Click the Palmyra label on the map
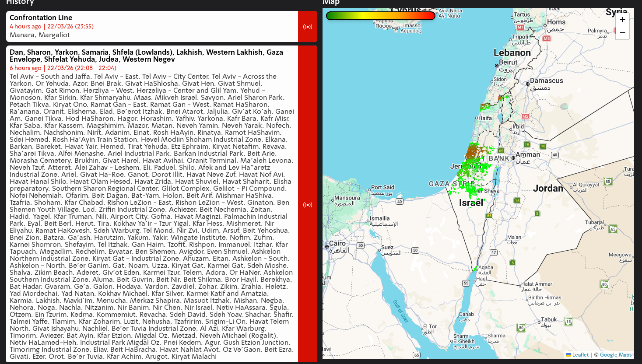 click(597, 33)
